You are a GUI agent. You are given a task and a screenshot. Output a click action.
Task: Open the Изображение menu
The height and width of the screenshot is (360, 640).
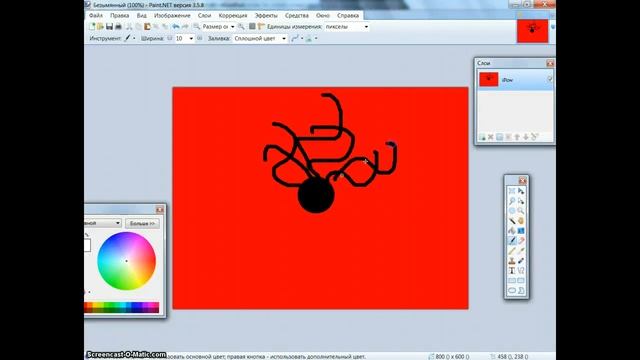point(172,15)
